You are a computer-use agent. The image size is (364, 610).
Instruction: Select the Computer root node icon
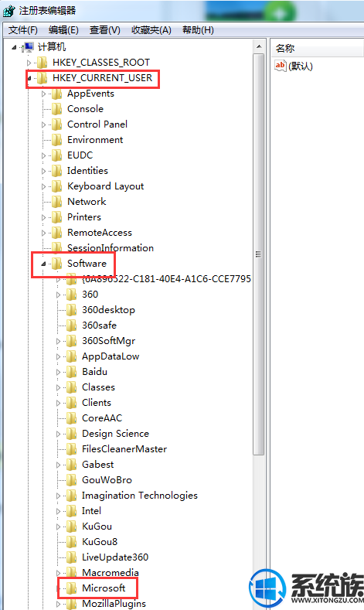[29, 47]
